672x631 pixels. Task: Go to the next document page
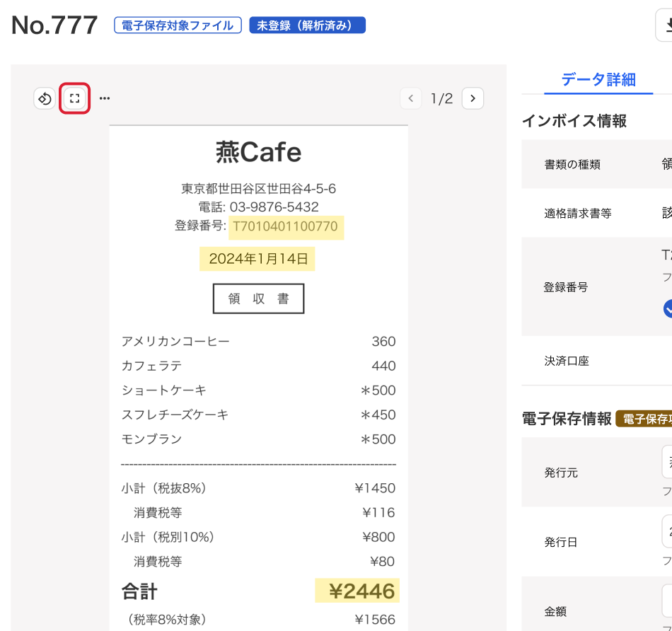(473, 98)
